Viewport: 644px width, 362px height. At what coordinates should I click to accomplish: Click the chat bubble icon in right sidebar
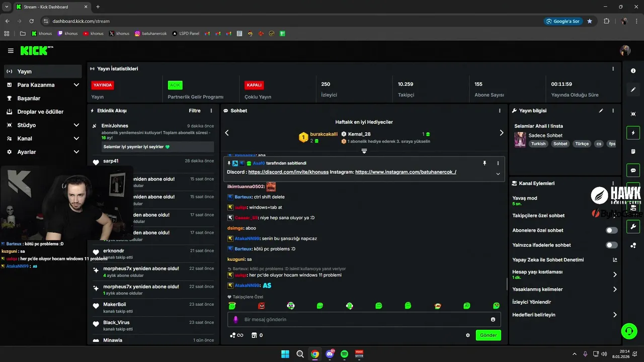(x=633, y=170)
